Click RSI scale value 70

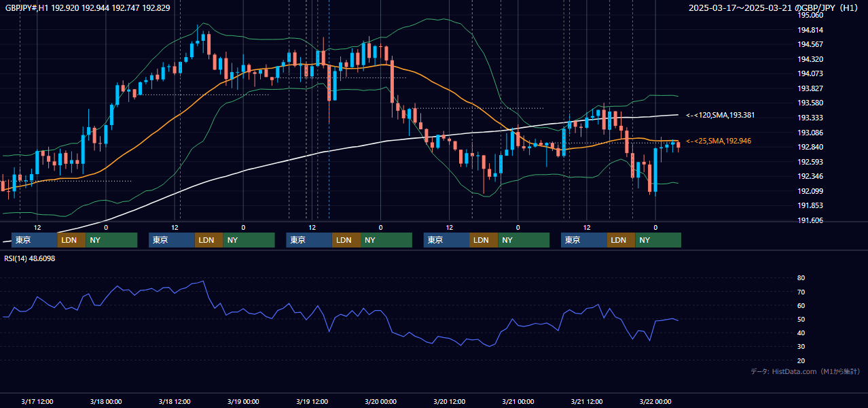coord(801,292)
